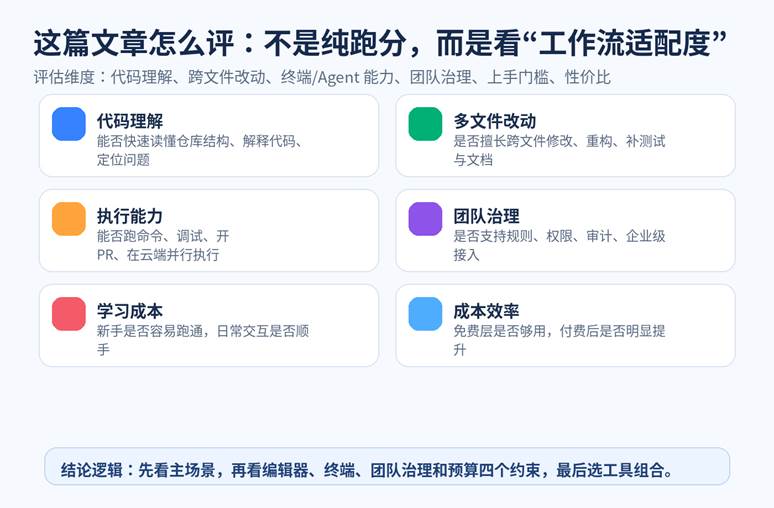Click the red 学习成本 square icon
Image resolution: width=774 pixels, height=508 pixels.
(x=69, y=314)
